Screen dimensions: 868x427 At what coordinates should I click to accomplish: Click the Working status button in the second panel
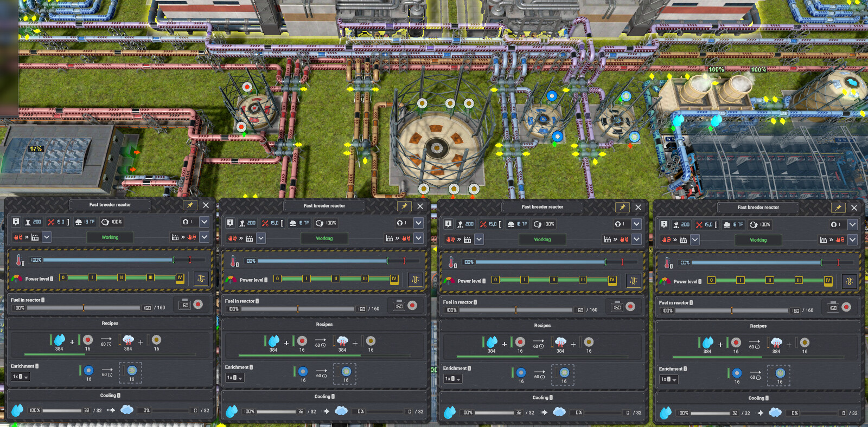pyautogui.click(x=324, y=238)
